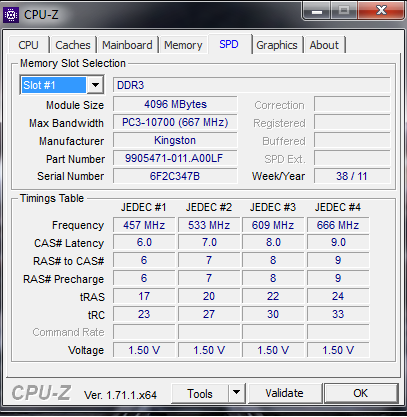
Task: Click the Memory Slot Selection group label
Action: click(x=73, y=63)
